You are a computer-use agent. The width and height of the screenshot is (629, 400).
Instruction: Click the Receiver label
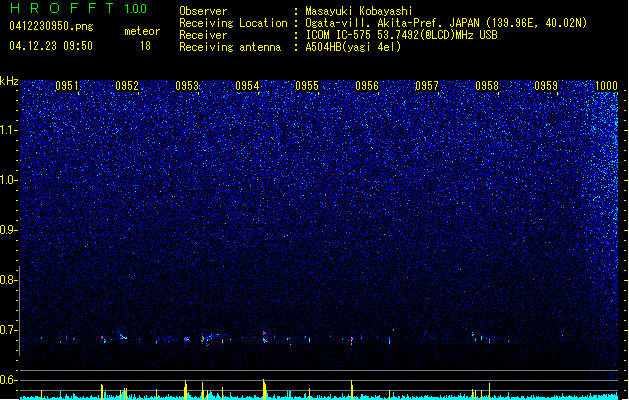[x=203, y=35]
